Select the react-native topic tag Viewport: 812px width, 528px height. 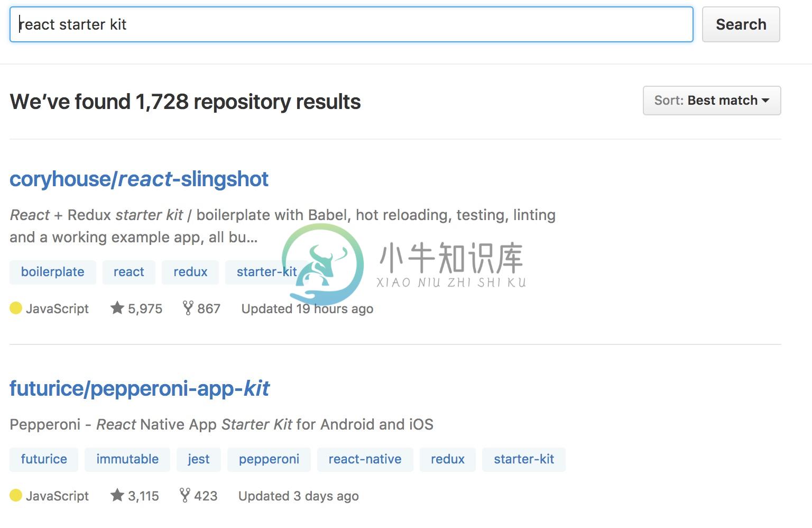tap(365, 459)
